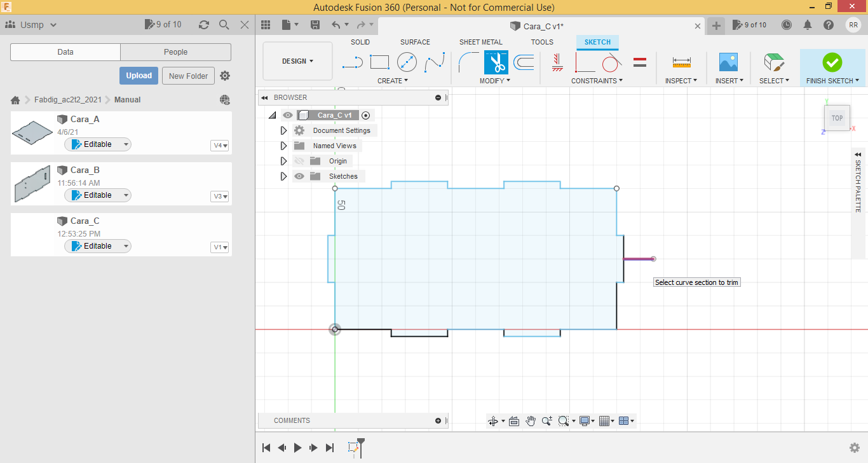Open the Cara_A version V4 dropdown

click(220, 146)
